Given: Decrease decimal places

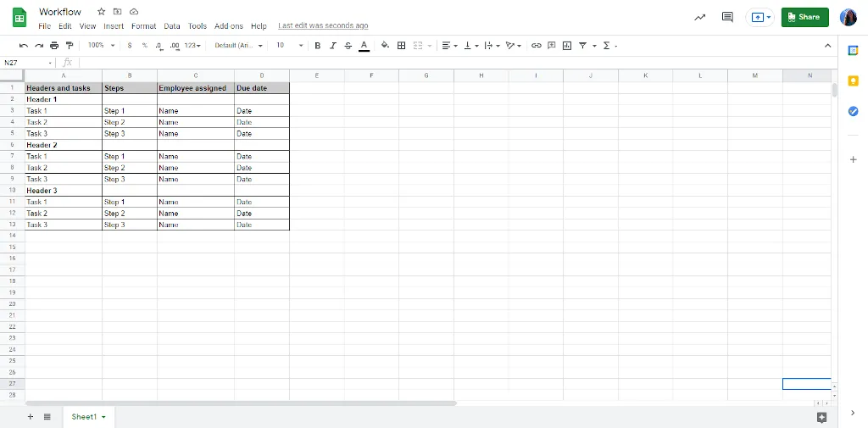Looking at the screenshot, I should click(x=159, y=46).
